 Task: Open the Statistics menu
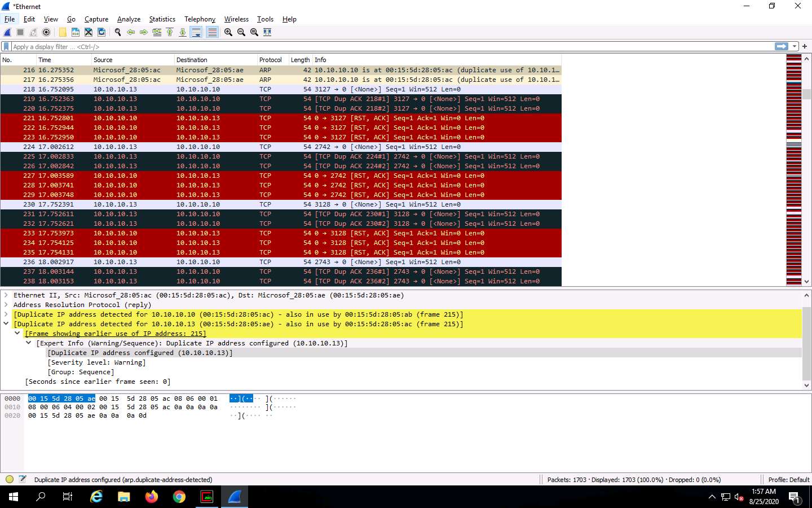point(162,19)
